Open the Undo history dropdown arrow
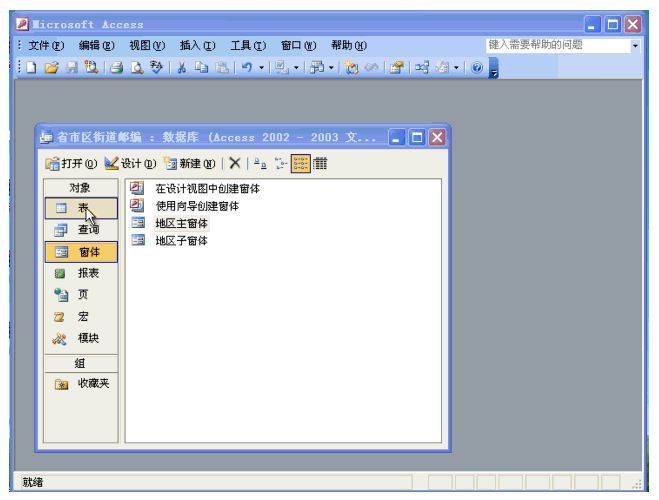 pyautogui.click(x=261, y=68)
